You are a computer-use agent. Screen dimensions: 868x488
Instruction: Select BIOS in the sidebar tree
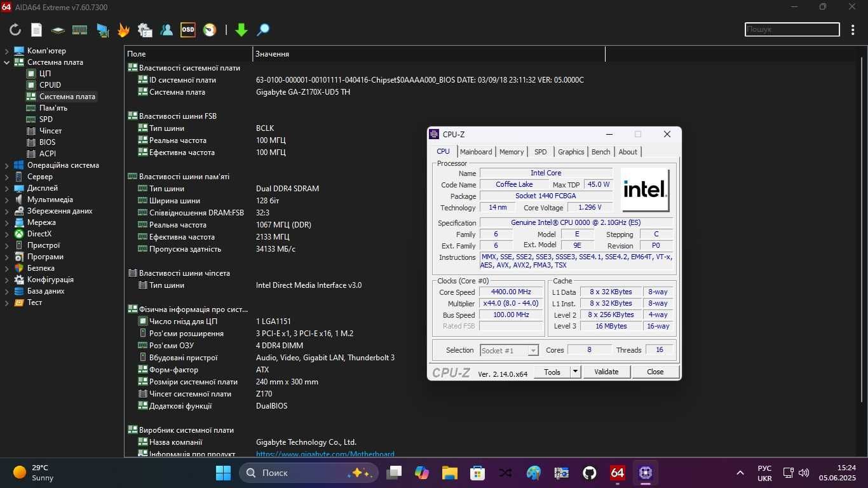coord(47,142)
